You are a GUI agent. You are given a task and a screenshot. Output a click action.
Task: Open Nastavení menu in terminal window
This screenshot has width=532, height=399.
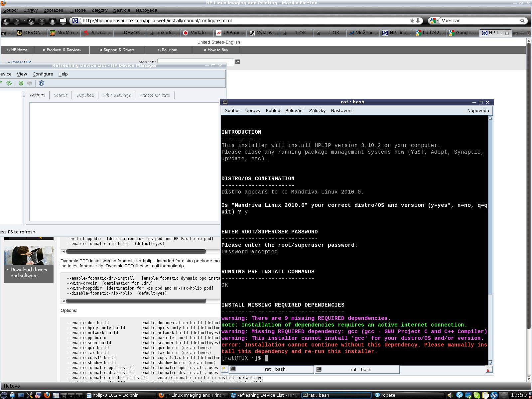click(341, 110)
